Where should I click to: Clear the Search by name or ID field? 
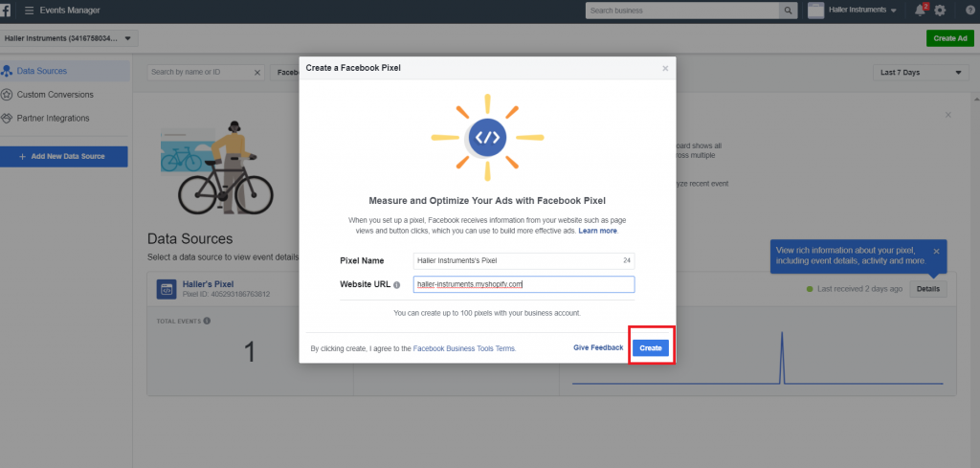coord(257,73)
